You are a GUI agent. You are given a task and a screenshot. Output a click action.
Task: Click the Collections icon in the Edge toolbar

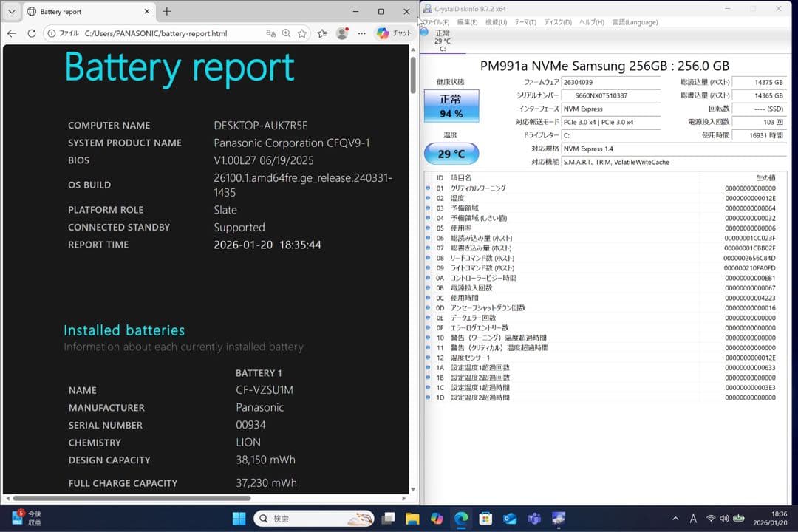tap(321, 33)
